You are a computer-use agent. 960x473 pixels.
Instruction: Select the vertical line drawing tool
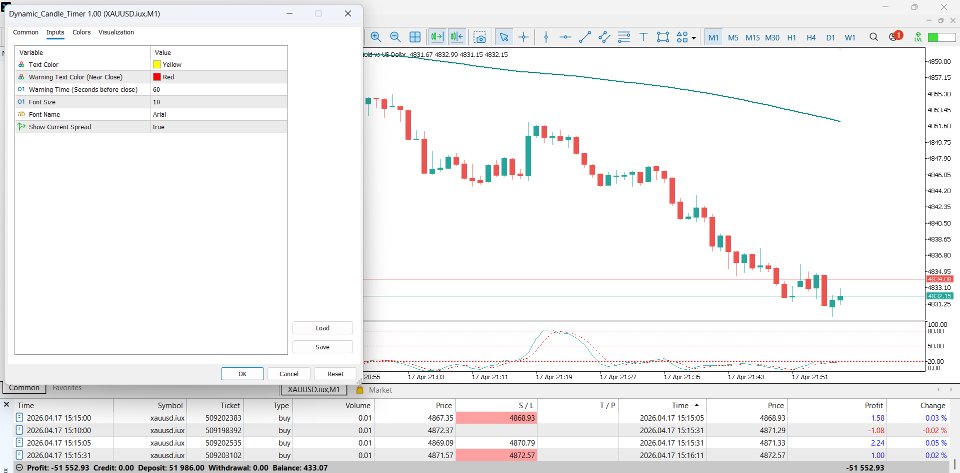[x=546, y=37]
